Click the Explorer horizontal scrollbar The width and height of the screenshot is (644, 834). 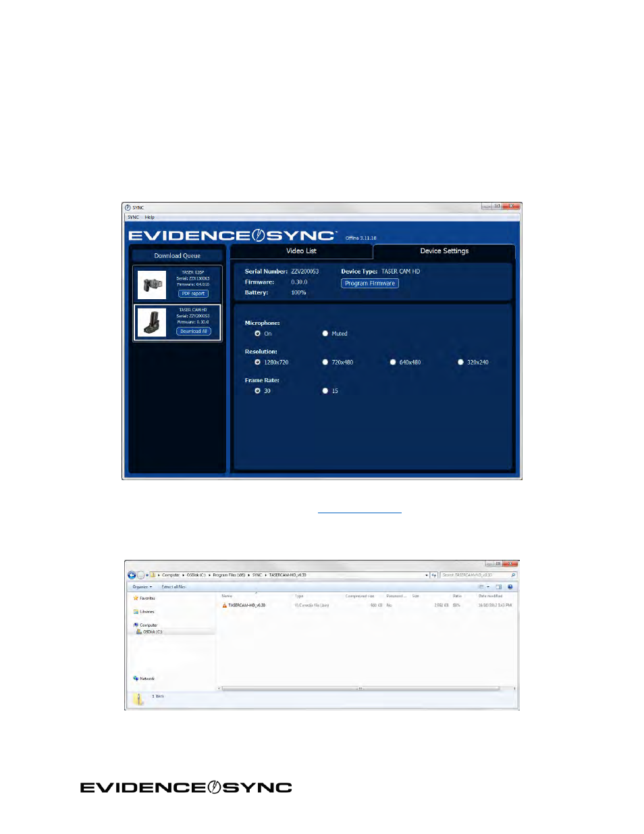[x=360, y=689]
